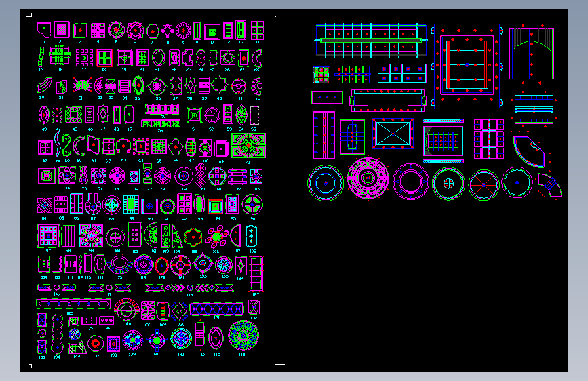Select the tall ladder panel numbered 127
Viewport: 588px width, 381px height.
256,273
